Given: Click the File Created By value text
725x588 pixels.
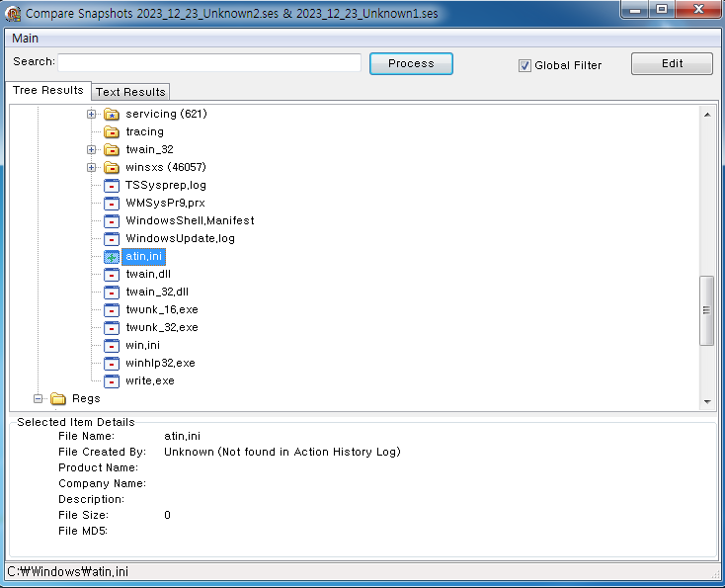Looking at the screenshot, I should coord(282,452).
